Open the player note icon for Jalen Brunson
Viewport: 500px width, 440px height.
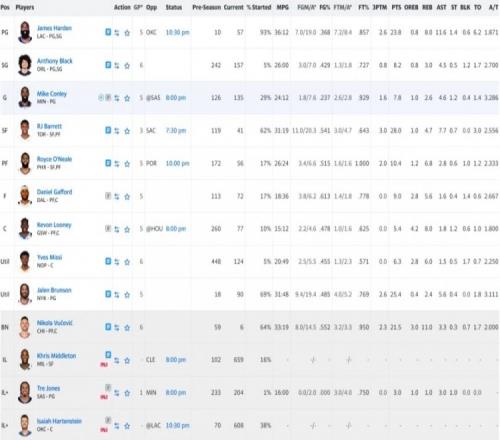108,294
